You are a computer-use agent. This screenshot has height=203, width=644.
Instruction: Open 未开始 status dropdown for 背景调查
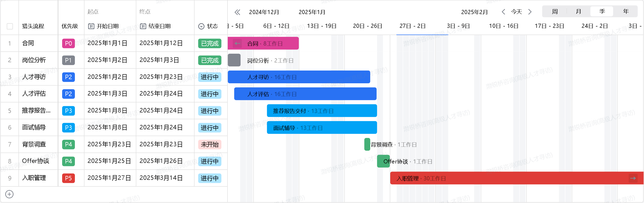pyautogui.click(x=210, y=144)
